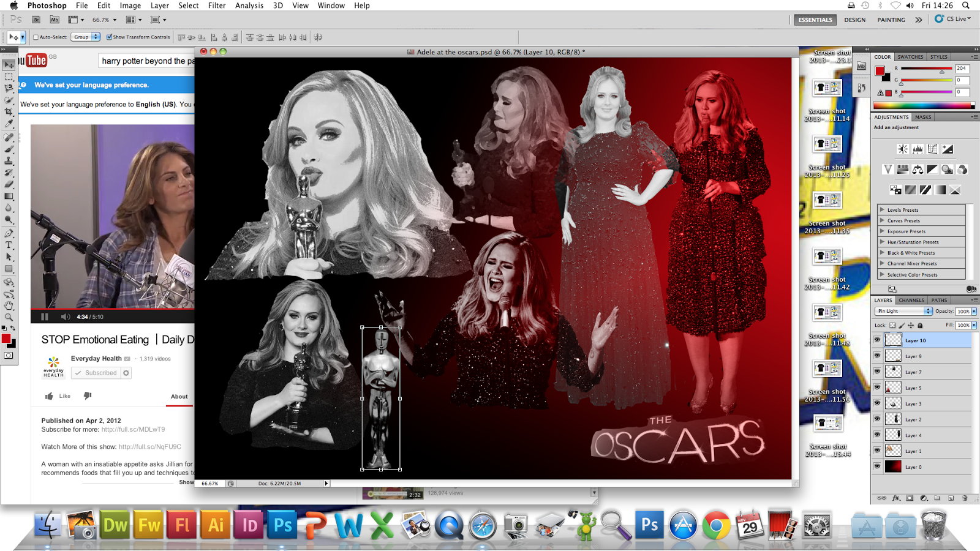Toggle visibility of Layer 7
Image resolution: width=980 pixels, height=551 pixels.
[x=877, y=372]
